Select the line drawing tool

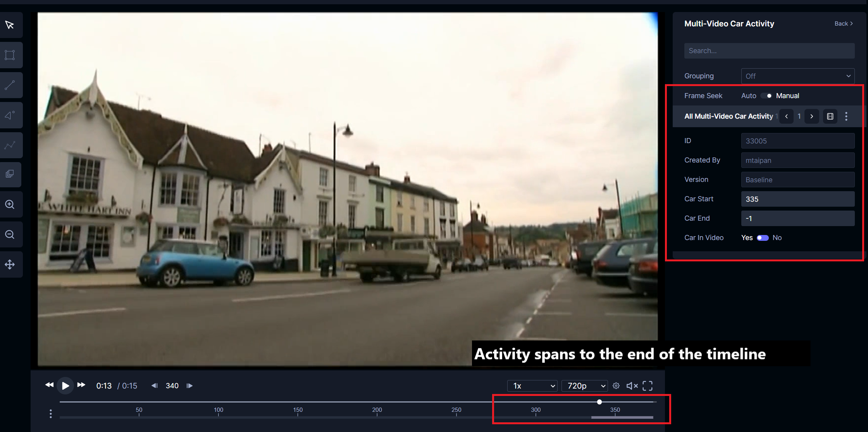click(x=10, y=85)
